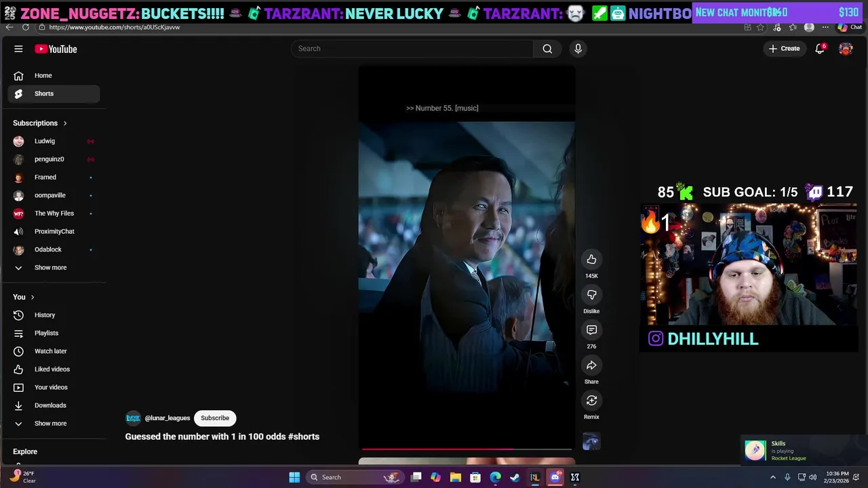The width and height of the screenshot is (868, 488).
Task: Open Your videos
Action: [54, 388]
